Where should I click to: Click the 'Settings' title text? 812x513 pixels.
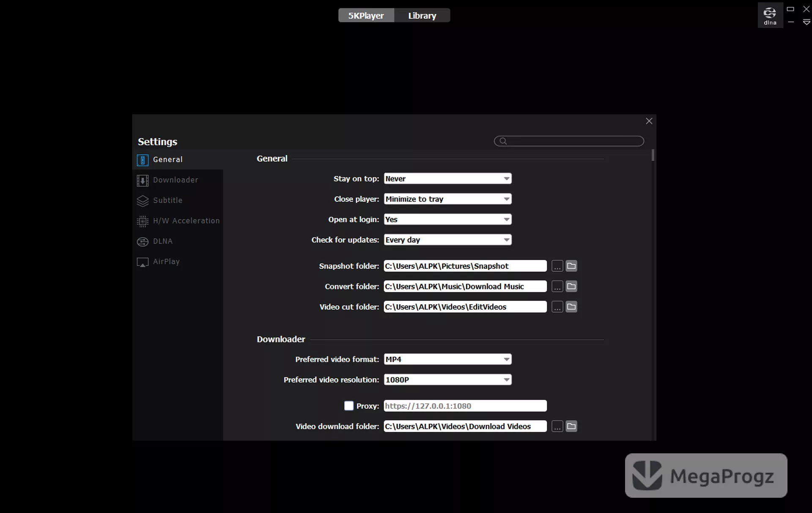[157, 141]
